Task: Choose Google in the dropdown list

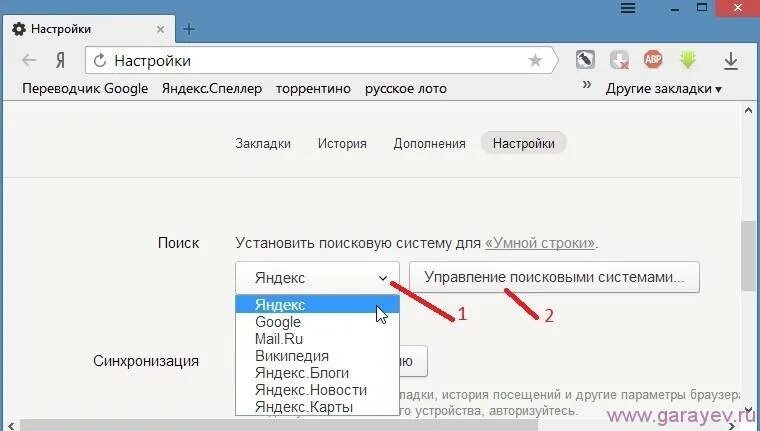Action: point(317,322)
